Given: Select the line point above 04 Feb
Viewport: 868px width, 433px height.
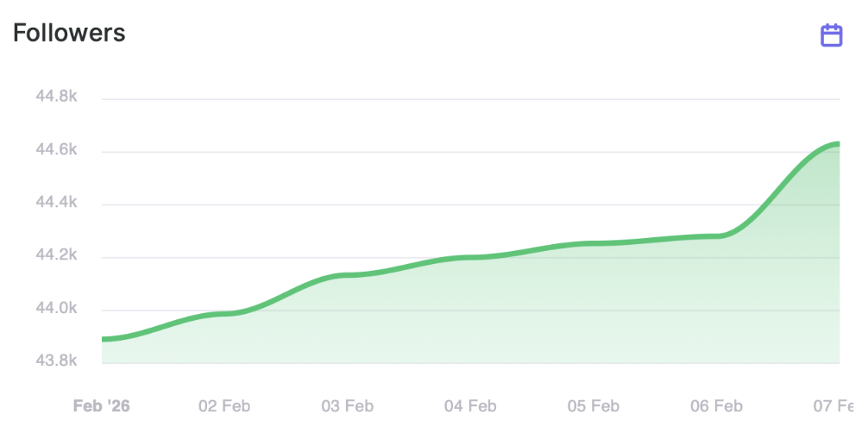Looking at the screenshot, I should pos(471,257).
